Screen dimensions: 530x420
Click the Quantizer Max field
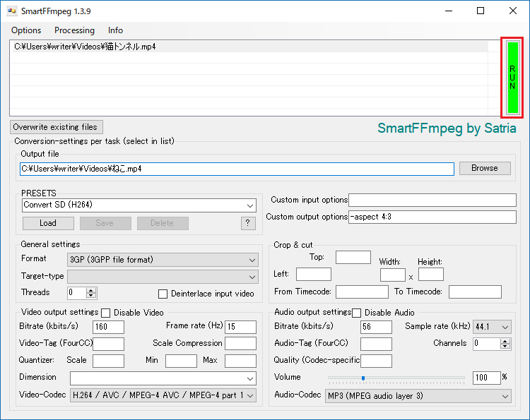click(x=241, y=361)
